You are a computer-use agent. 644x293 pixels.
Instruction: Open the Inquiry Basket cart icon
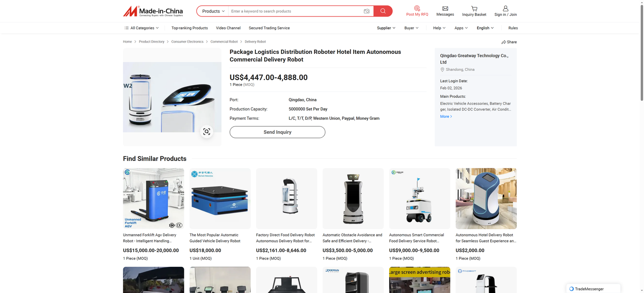[474, 8]
